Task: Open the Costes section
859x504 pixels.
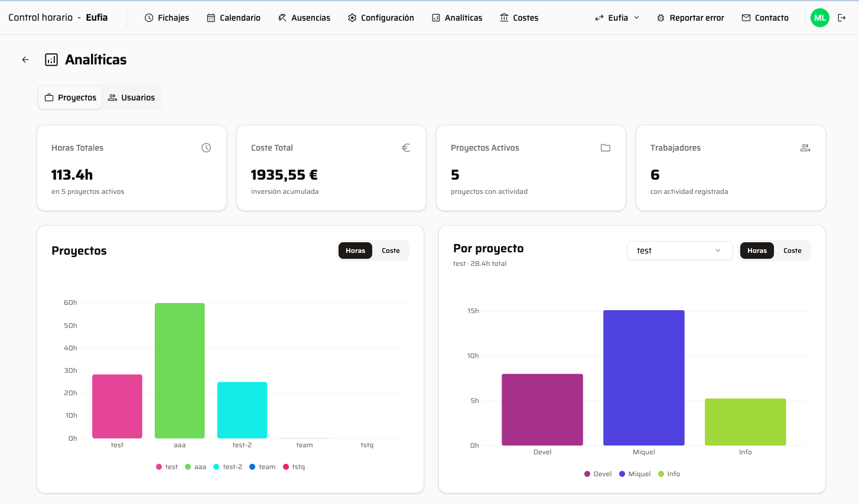Action: pos(519,18)
